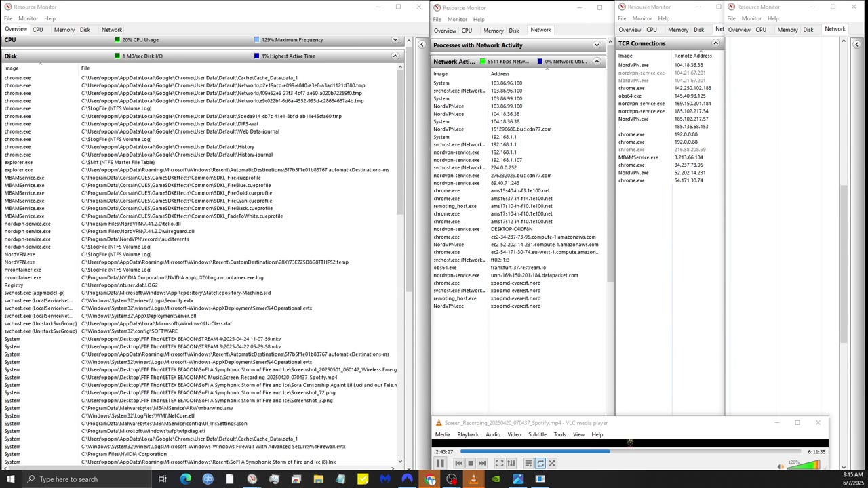The height and width of the screenshot is (488, 868).
Task: Open File menu in the Disk-listing Resource Monitor
Action: (8, 18)
